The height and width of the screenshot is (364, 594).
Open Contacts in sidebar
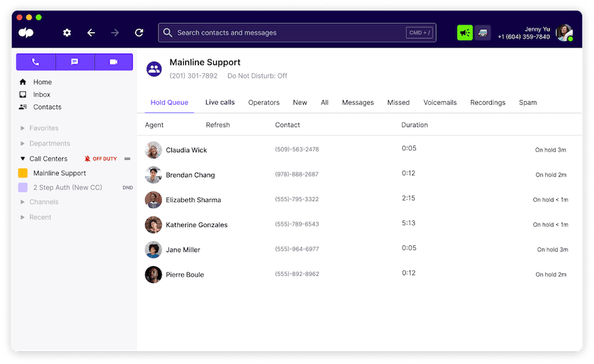[47, 107]
